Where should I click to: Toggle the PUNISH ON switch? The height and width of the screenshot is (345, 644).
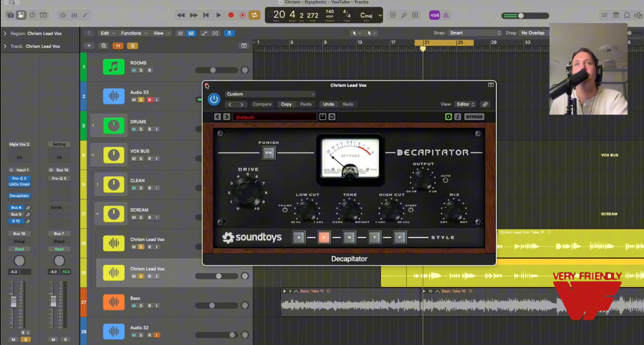[269, 152]
